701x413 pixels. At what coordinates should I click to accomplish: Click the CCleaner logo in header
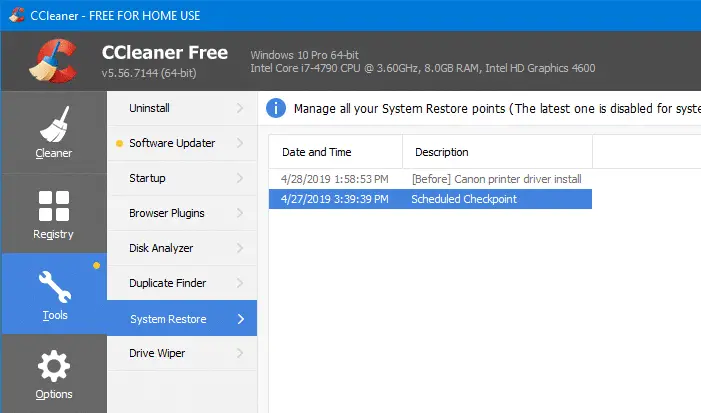pyautogui.click(x=53, y=61)
